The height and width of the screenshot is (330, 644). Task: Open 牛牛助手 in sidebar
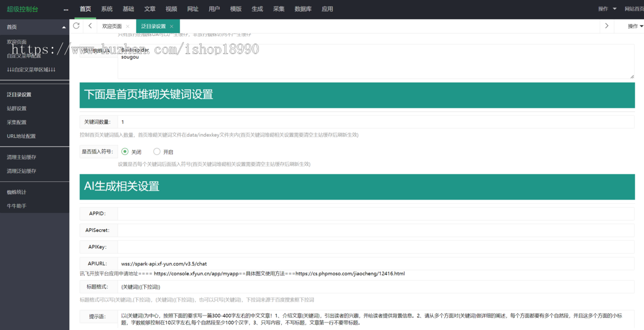17,206
